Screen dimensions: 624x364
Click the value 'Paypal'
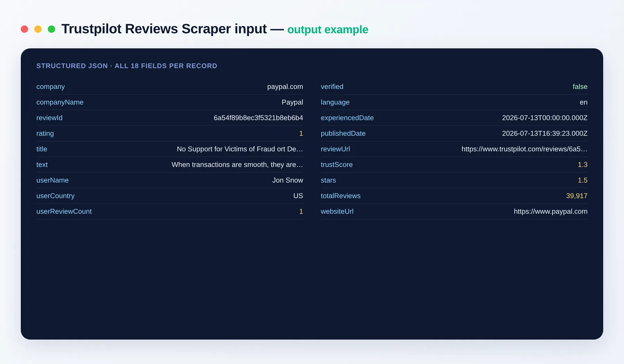pos(292,102)
